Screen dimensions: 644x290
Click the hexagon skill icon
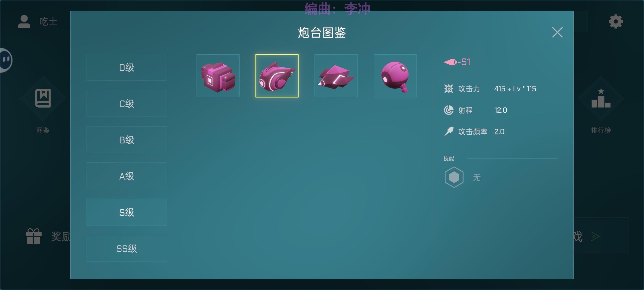[x=454, y=177]
